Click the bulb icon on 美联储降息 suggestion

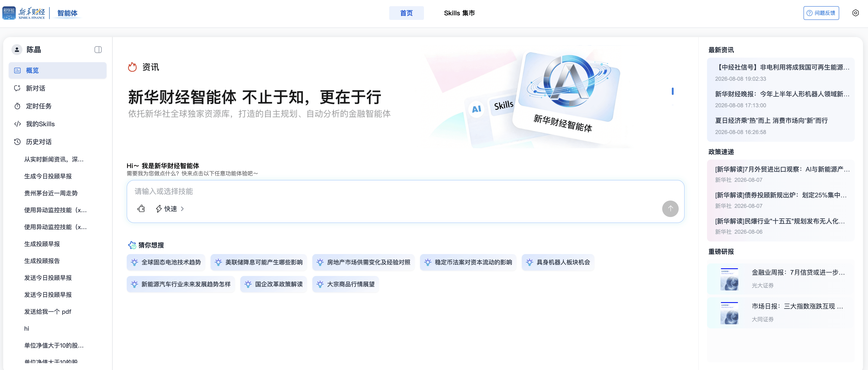[218, 262]
